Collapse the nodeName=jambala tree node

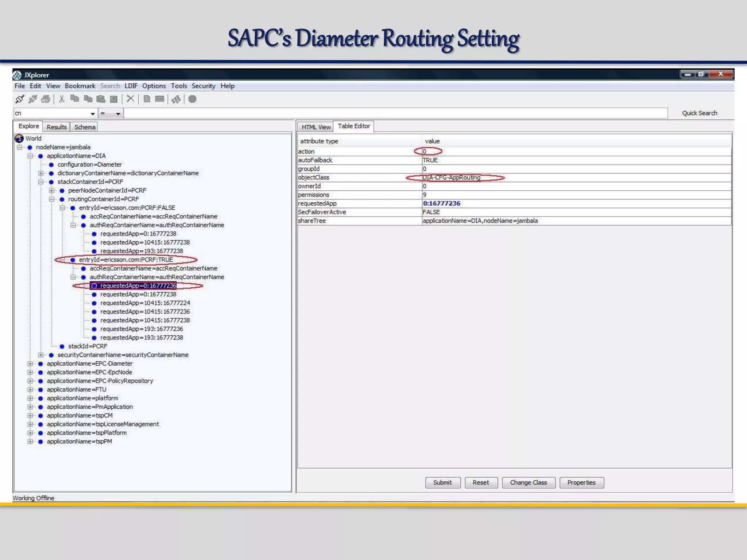point(20,147)
